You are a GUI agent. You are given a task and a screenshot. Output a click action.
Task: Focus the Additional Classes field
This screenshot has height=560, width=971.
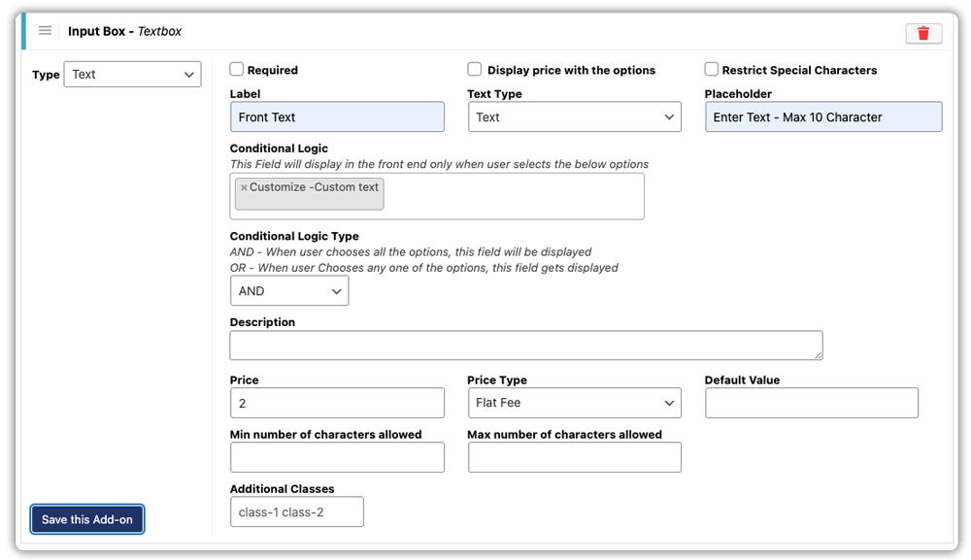click(x=296, y=511)
